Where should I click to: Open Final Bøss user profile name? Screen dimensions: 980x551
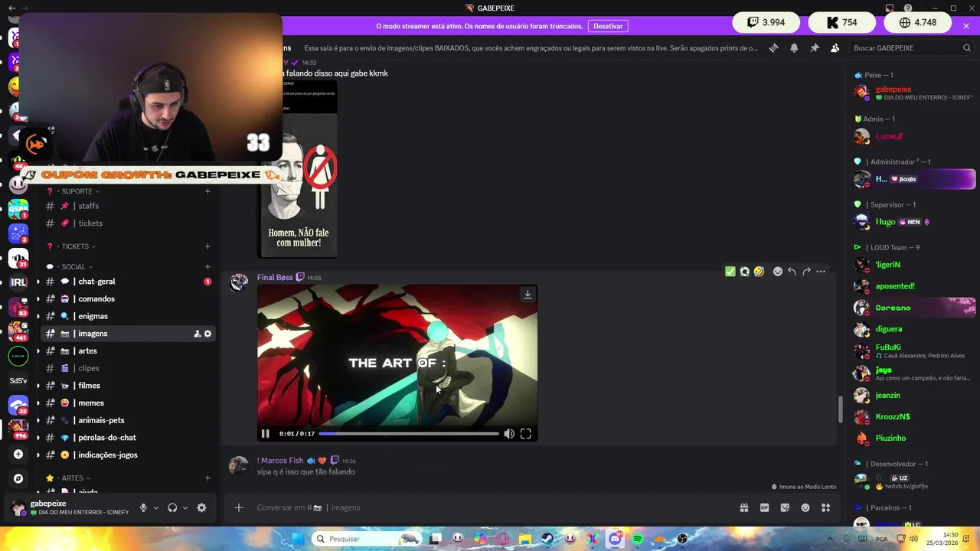tap(275, 277)
